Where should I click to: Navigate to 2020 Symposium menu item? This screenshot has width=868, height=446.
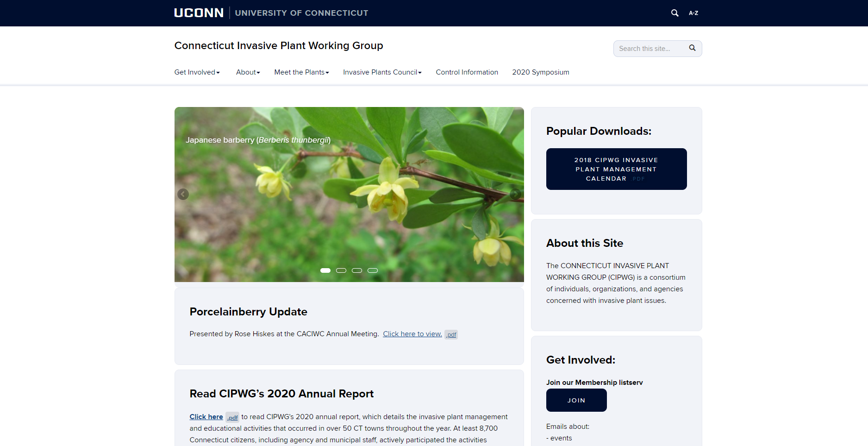tap(540, 72)
